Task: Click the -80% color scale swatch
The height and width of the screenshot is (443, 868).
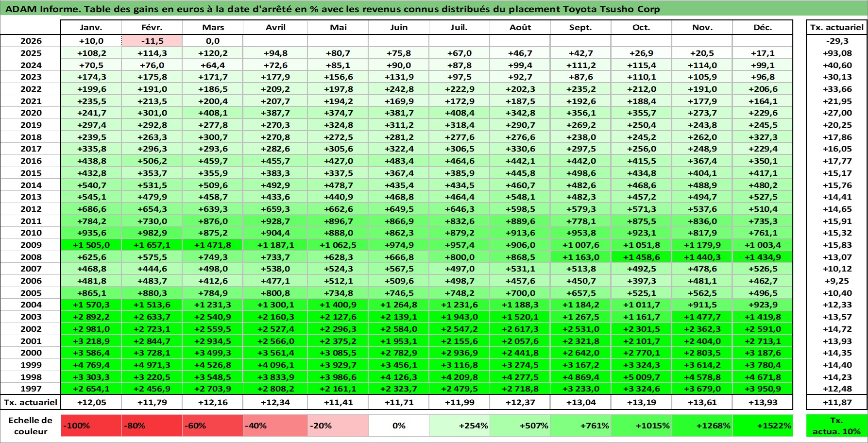Action: (x=152, y=426)
